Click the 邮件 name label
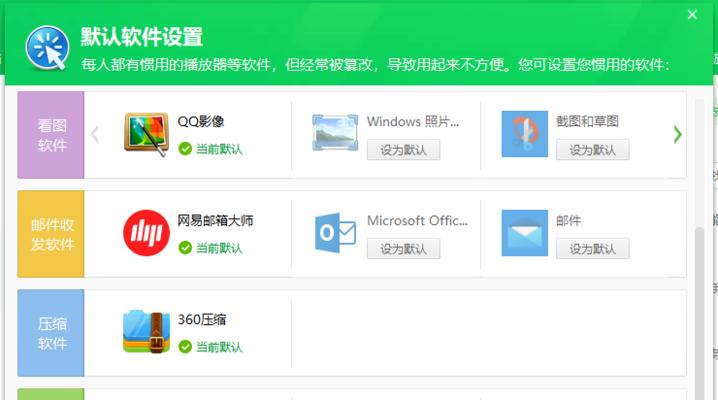 click(568, 220)
